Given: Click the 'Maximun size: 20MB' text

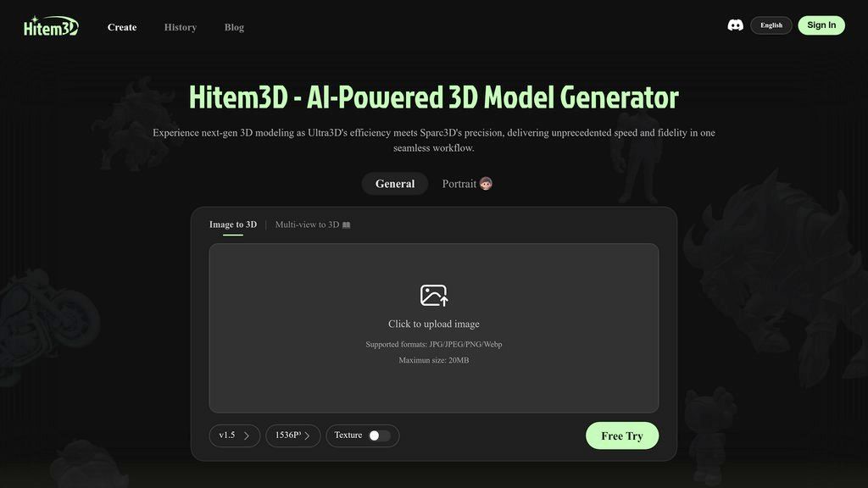Looking at the screenshot, I should [x=434, y=360].
